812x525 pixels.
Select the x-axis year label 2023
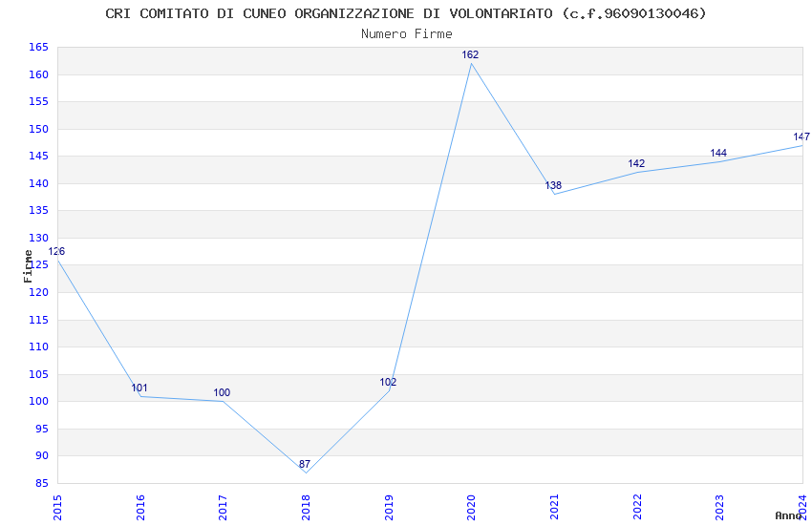click(x=720, y=508)
